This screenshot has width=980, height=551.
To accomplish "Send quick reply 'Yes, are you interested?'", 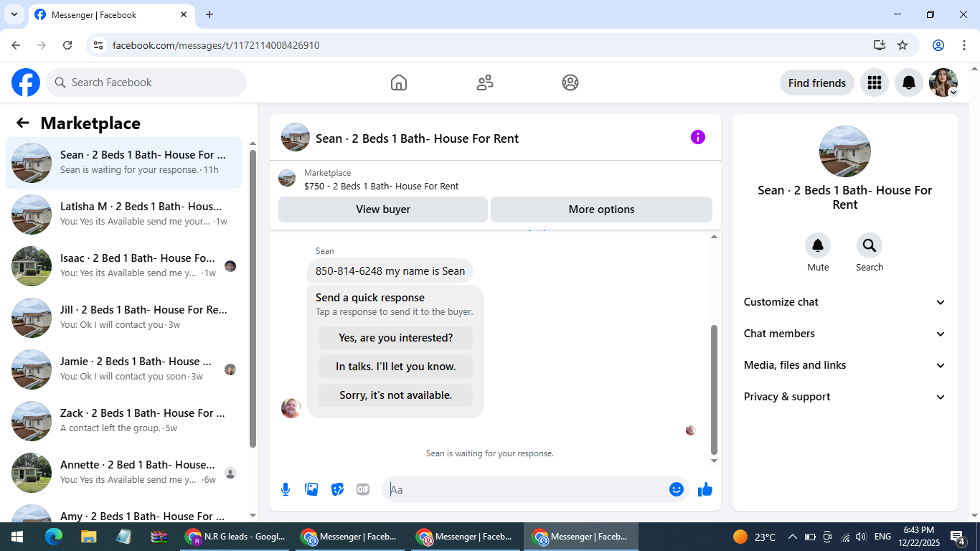I will (395, 338).
